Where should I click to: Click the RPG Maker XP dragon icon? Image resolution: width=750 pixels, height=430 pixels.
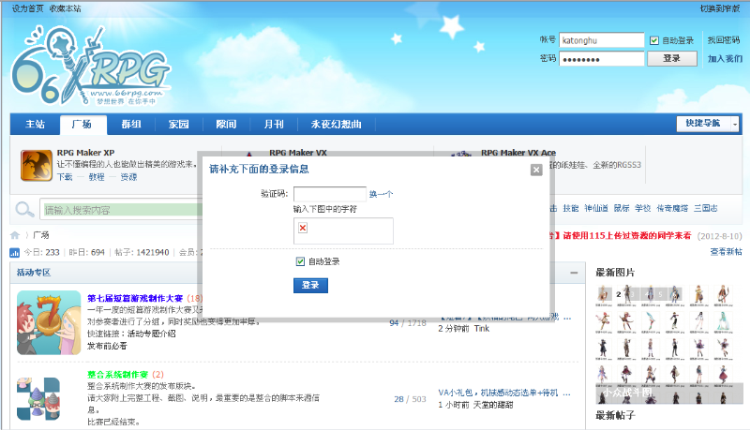(x=36, y=165)
